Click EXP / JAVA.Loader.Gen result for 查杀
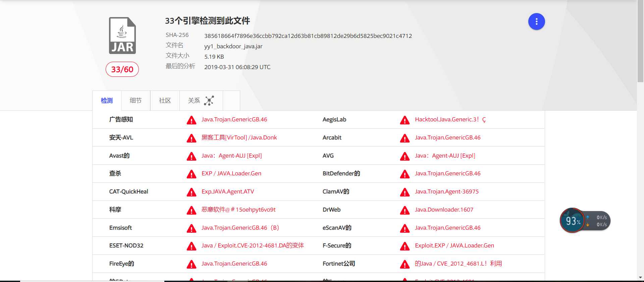 (231, 173)
